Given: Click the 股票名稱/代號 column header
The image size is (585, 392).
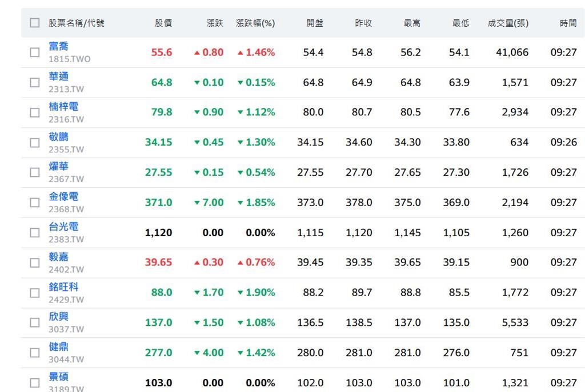Looking at the screenshot, I should [77, 23].
